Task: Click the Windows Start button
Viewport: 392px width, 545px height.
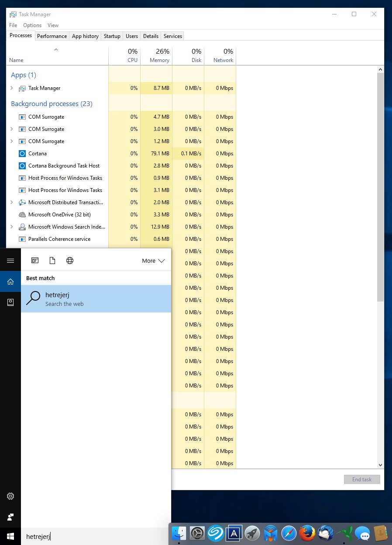Action: [x=10, y=536]
